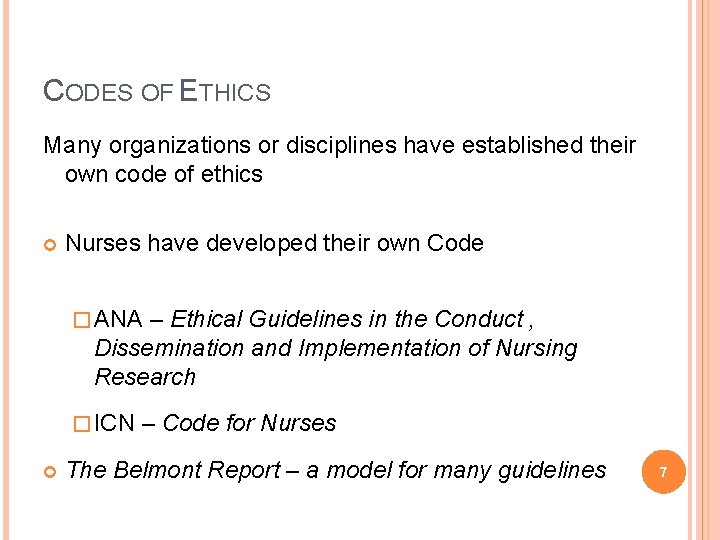This screenshot has height=540, width=720.
Task: Click the large E in Ethics heading
Action: click(188, 90)
